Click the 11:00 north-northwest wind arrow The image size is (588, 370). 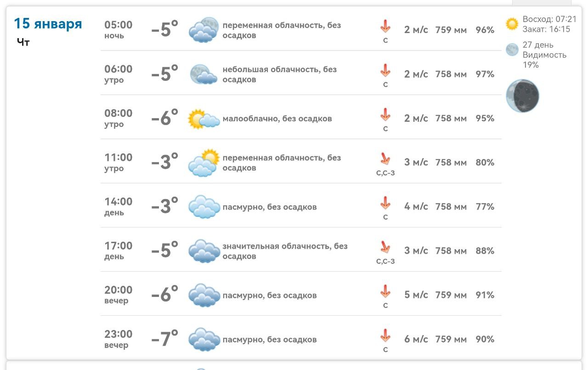(x=385, y=159)
